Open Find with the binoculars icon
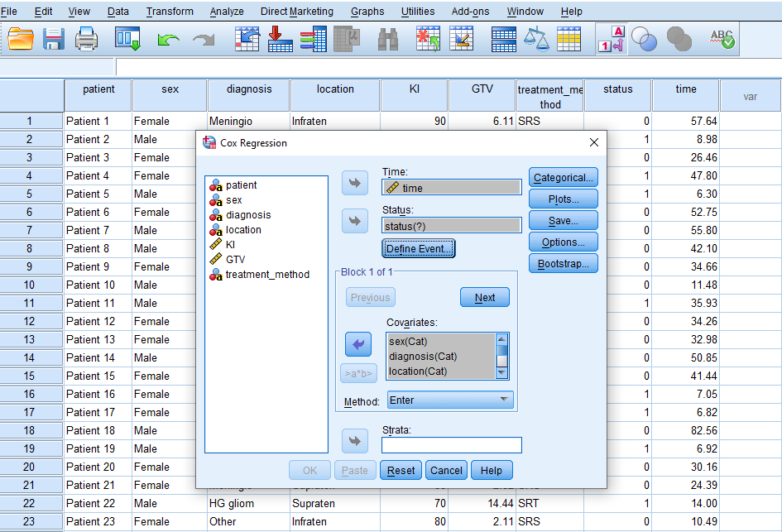782x532 pixels. click(x=388, y=39)
